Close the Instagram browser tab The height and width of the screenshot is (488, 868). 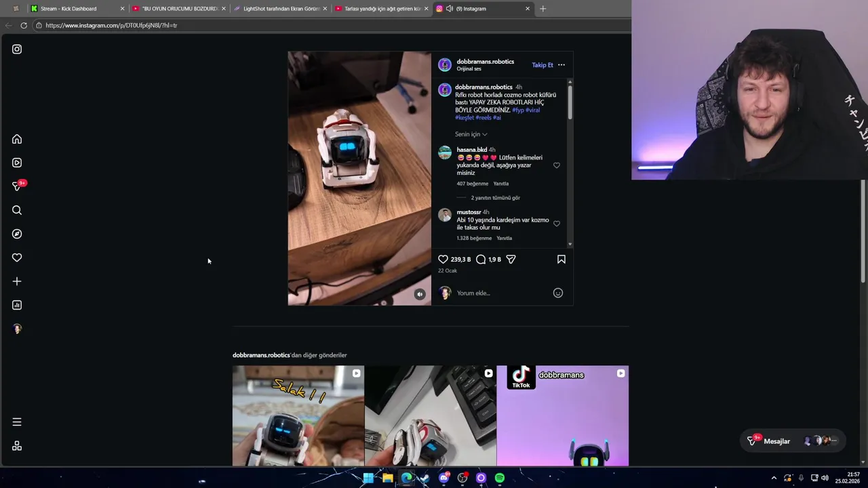(528, 9)
